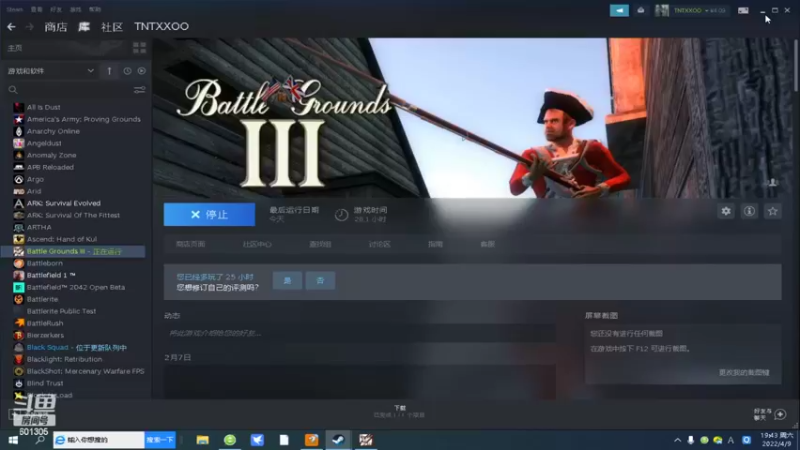This screenshot has width=800, height=450.
Task: Open the 客服 support tab
Action: pos(487,244)
